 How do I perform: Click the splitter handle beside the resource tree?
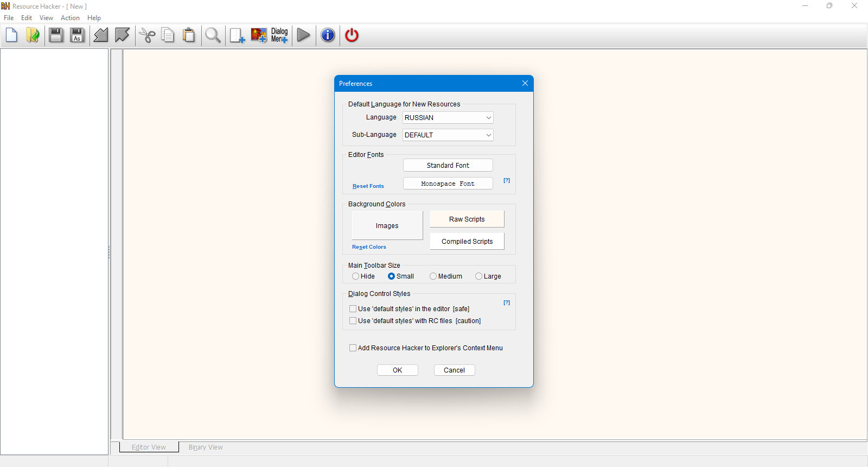pyautogui.click(x=109, y=252)
